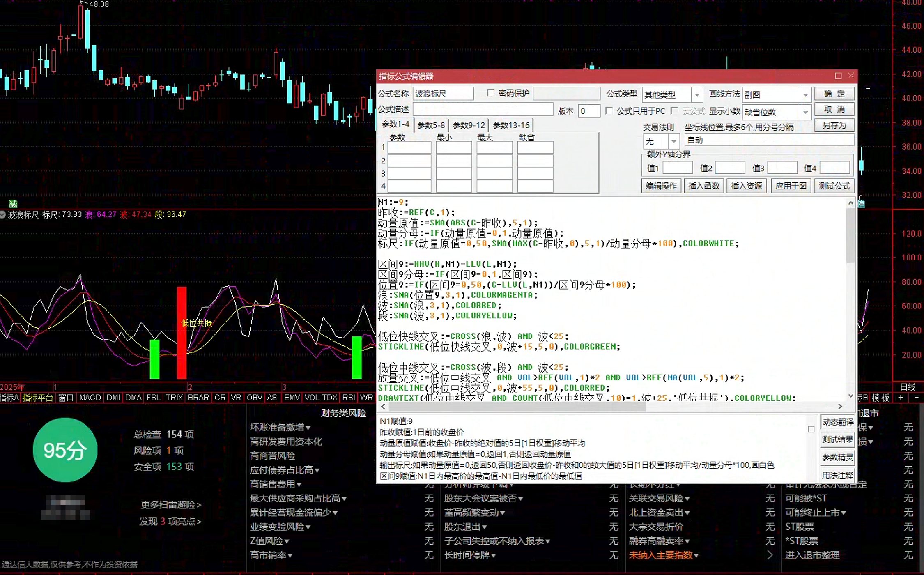Click the 用法注释 button
This screenshot has width=924, height=575.
click(x=838, y=475)
